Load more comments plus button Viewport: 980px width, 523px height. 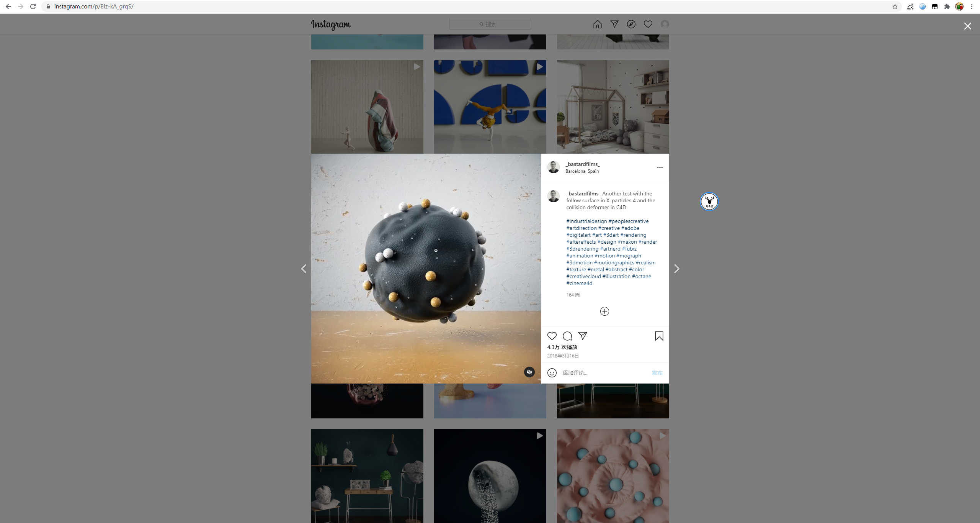click(604, 311)
